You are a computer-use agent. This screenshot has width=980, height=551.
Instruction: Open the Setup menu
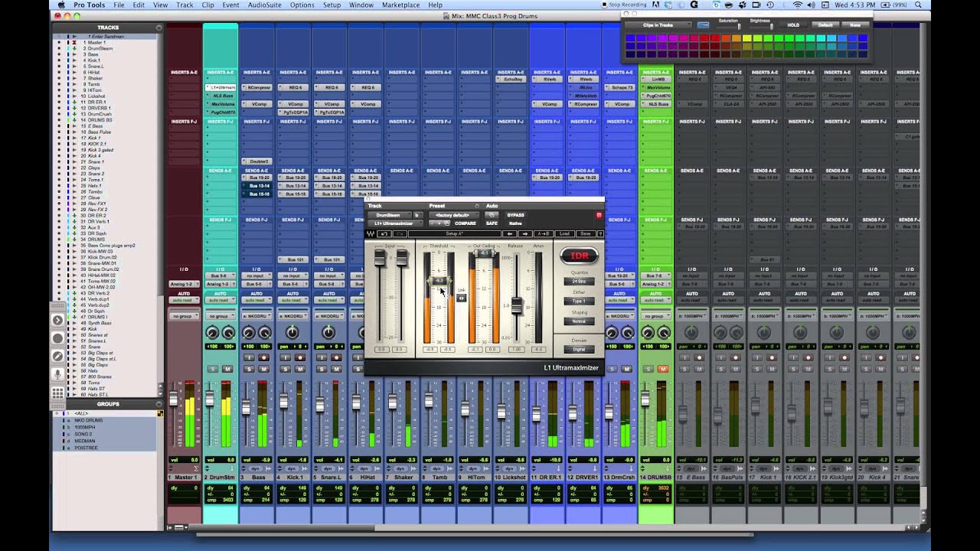pos(332,5)
